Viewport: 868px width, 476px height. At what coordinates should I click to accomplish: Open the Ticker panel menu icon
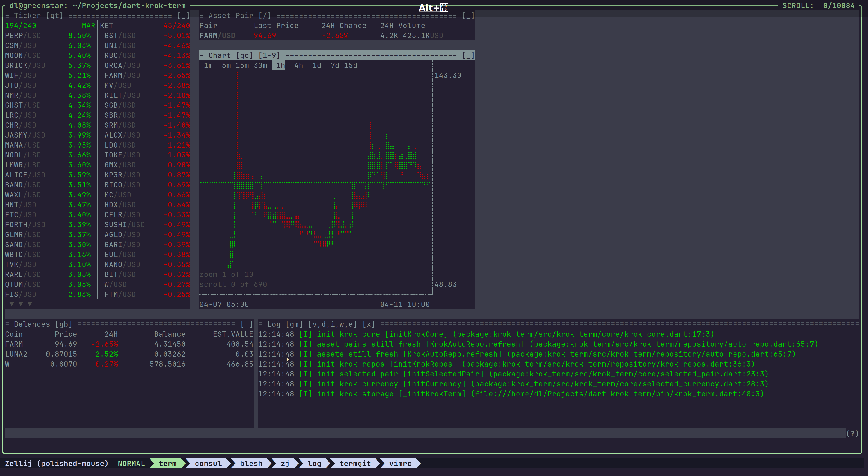coord(7,16)
